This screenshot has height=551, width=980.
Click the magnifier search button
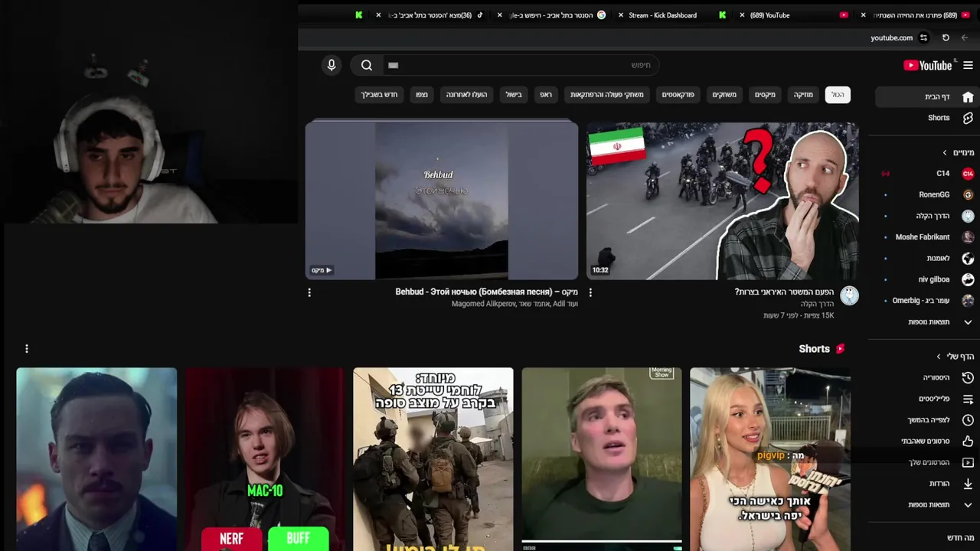coord(367,65)
